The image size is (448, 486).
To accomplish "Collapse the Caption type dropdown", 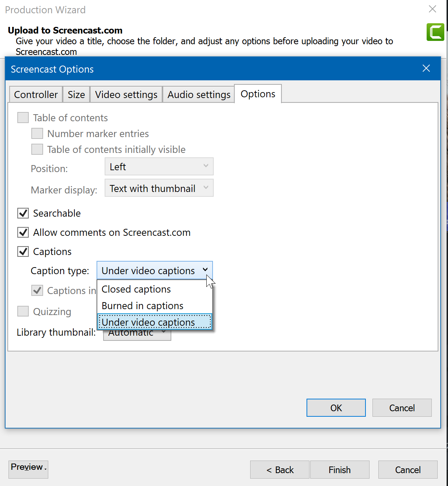I will coord(155,270).
